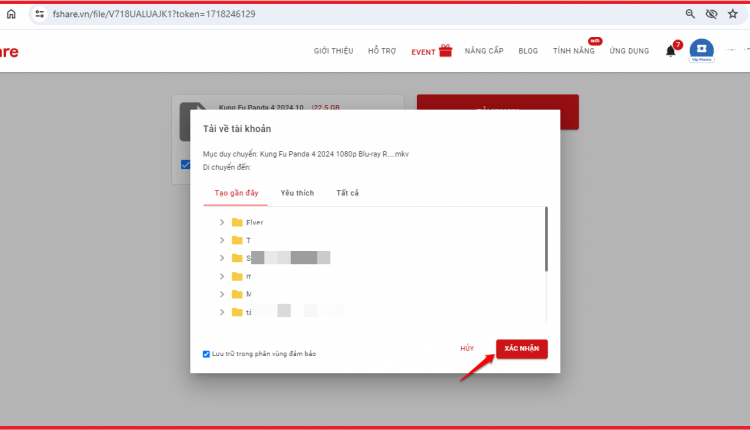Open the ỨNG DỤNG menu item

pos(629,51)
